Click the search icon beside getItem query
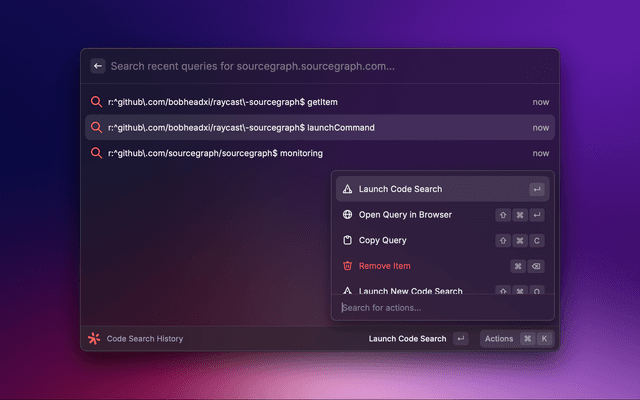 pyautogui.click(x=97, y=102)
